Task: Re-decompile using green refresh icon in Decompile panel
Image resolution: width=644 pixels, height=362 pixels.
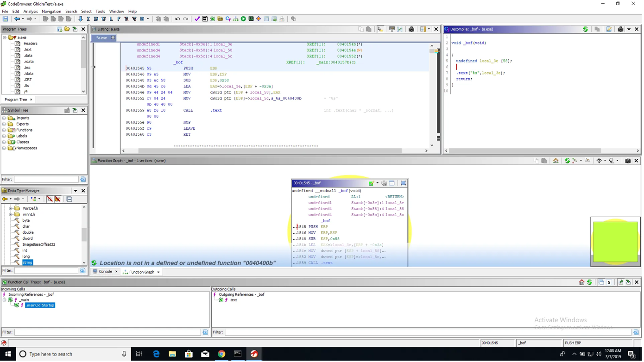Action: [x=585, y=29]
